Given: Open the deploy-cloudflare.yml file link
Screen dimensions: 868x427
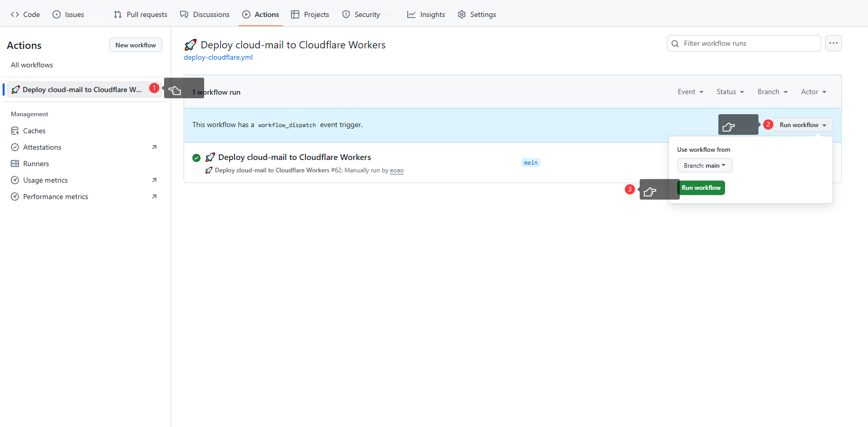Looking at the screenshot, I should [218, 57].
